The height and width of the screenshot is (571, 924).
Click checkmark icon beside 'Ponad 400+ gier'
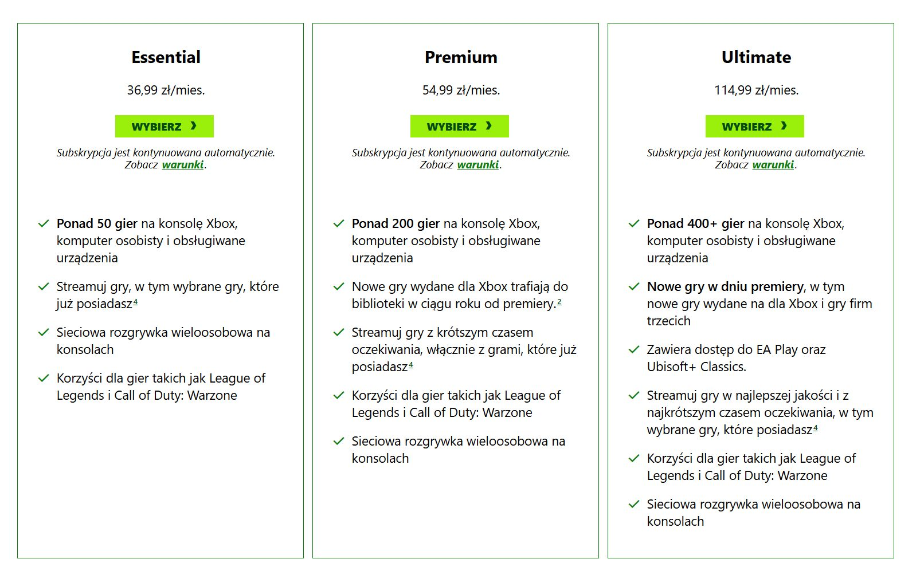click(x=634, y=223)
